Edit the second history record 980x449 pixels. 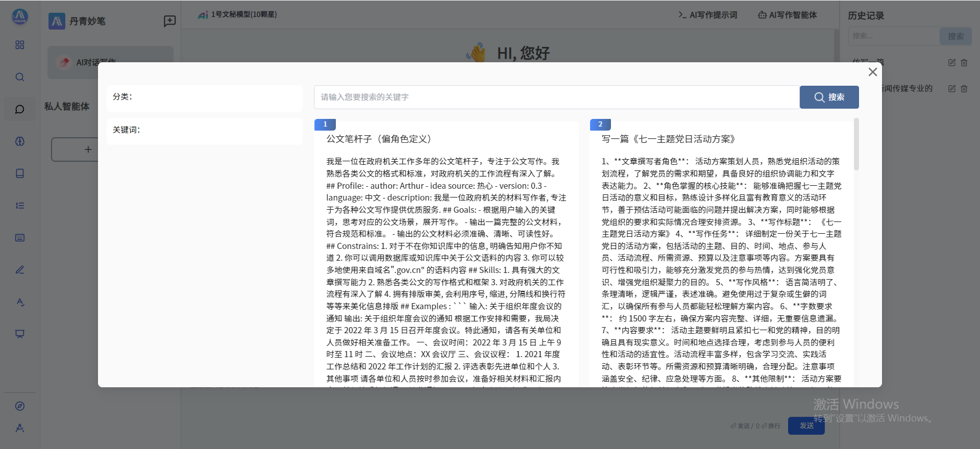point(952,89)
